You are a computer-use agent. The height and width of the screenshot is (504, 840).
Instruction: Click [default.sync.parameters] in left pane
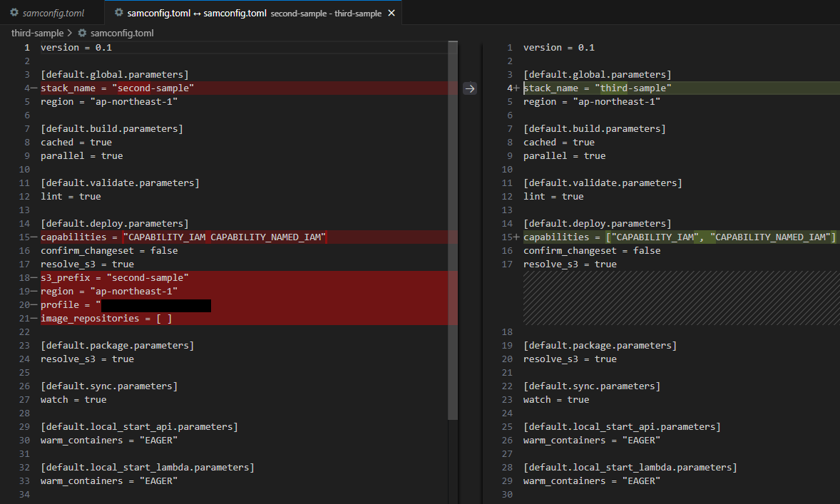[109, 386]
